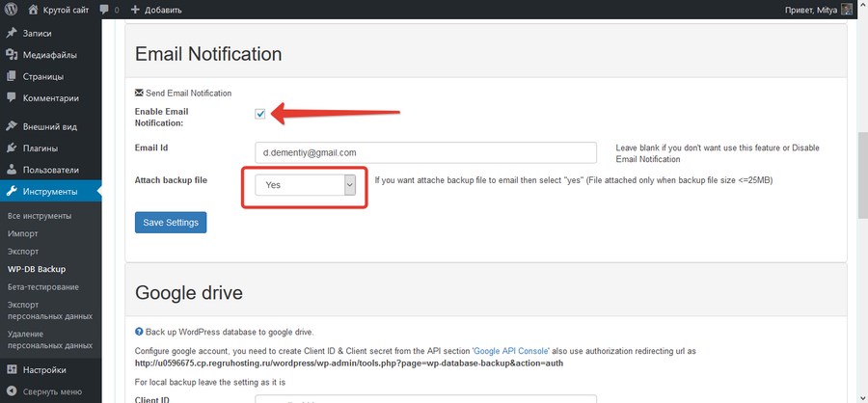Click the Свернуть меню collapse arrow icon
The height and width of the screenshot is (403, 868).
pos(12,391)
